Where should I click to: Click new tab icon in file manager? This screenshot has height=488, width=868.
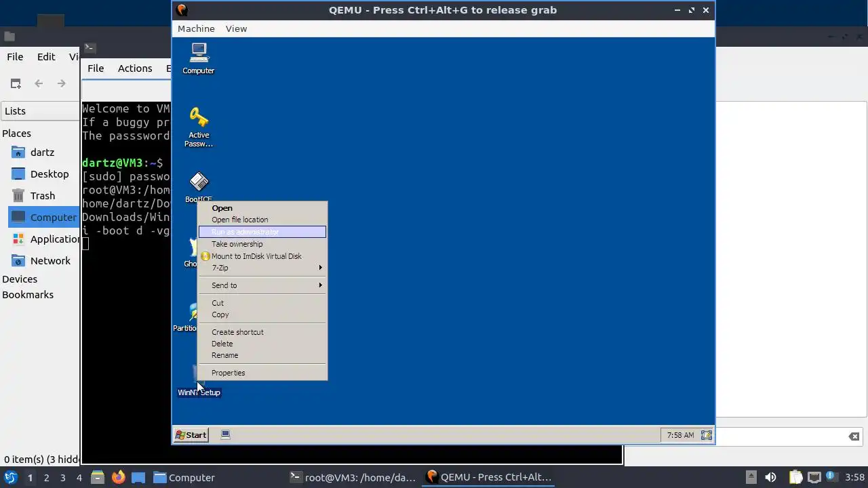pos(16,83)
